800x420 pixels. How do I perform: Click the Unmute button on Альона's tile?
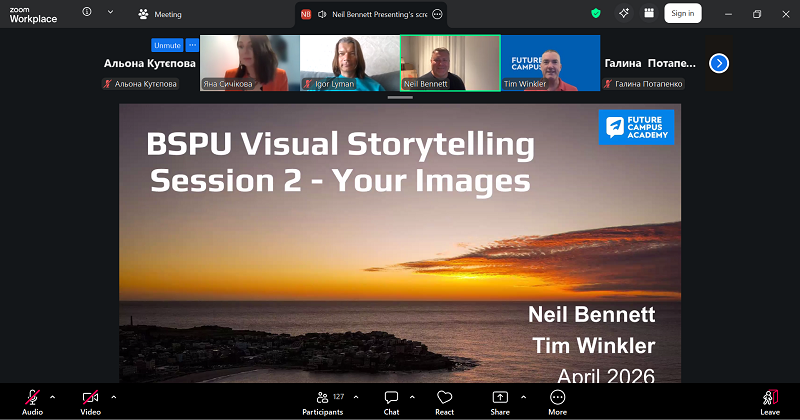tap(166, 45)
